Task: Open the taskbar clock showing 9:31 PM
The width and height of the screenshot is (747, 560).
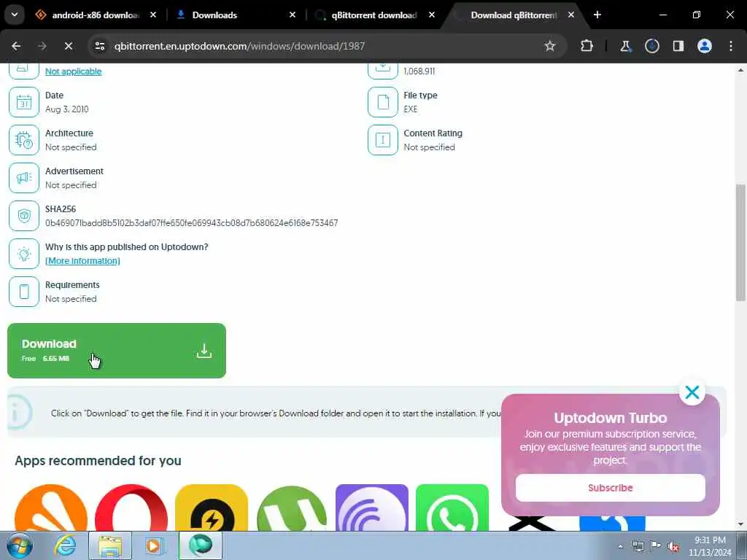Action: 710,546
